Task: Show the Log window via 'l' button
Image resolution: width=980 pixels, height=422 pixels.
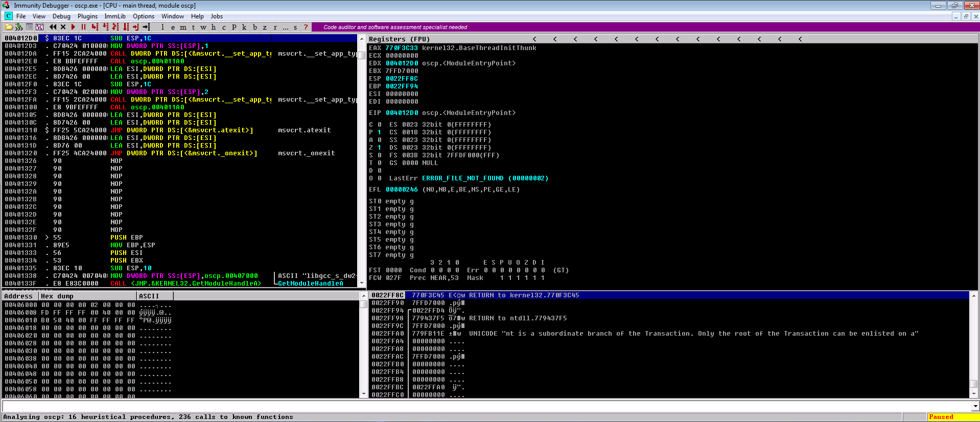Action: [x=162, y=27]
